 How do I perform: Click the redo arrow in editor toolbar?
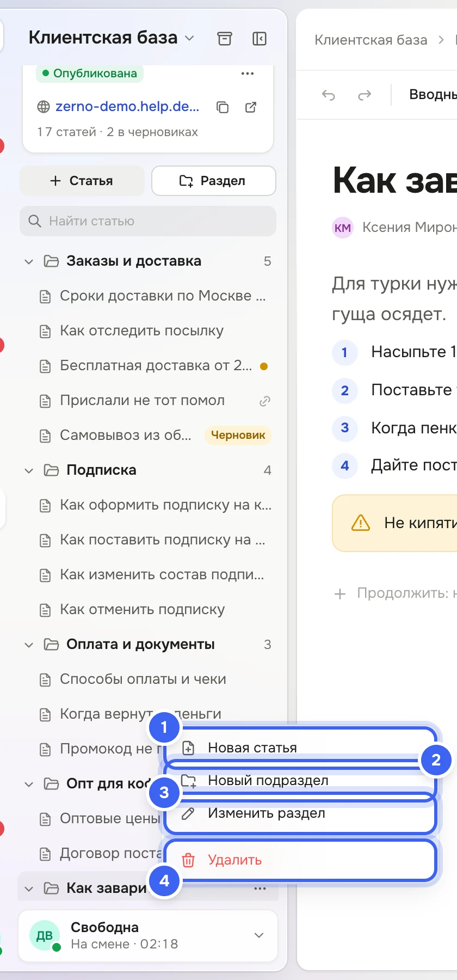(x=365, y=95)
